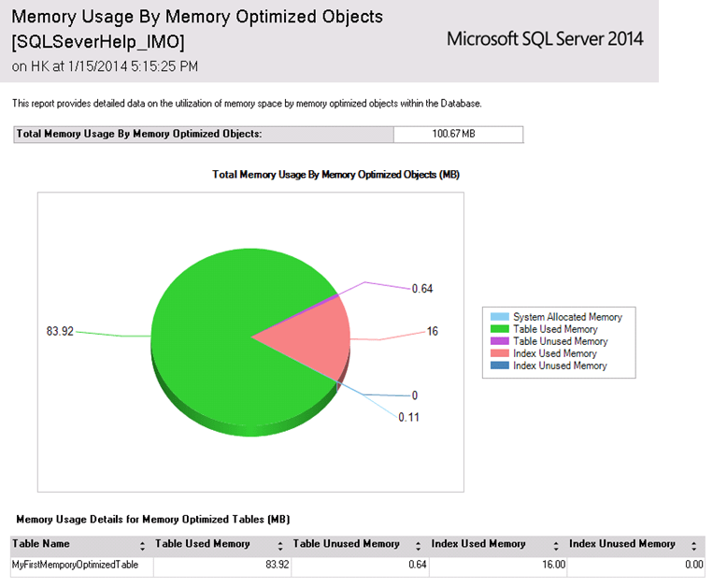Click the purple Table Unused Memory legend swatch
This screenshot has width=713, height=588.
tap(498, 341)
